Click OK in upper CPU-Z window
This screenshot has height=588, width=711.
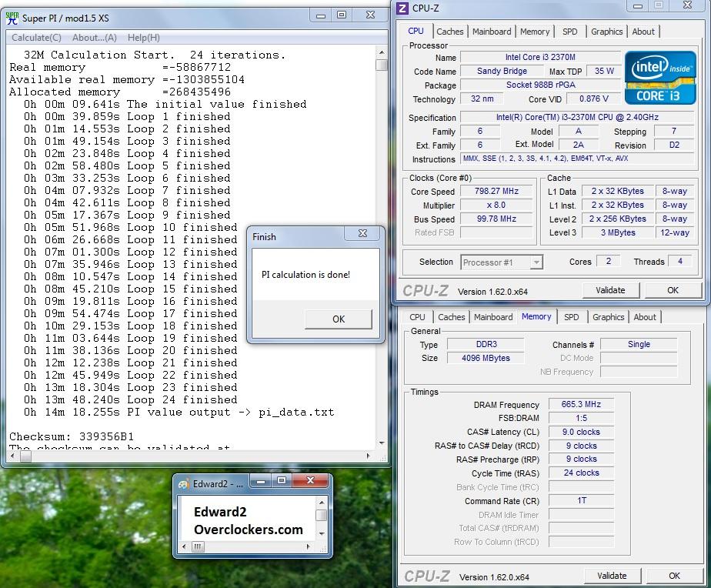click(673, 290)
